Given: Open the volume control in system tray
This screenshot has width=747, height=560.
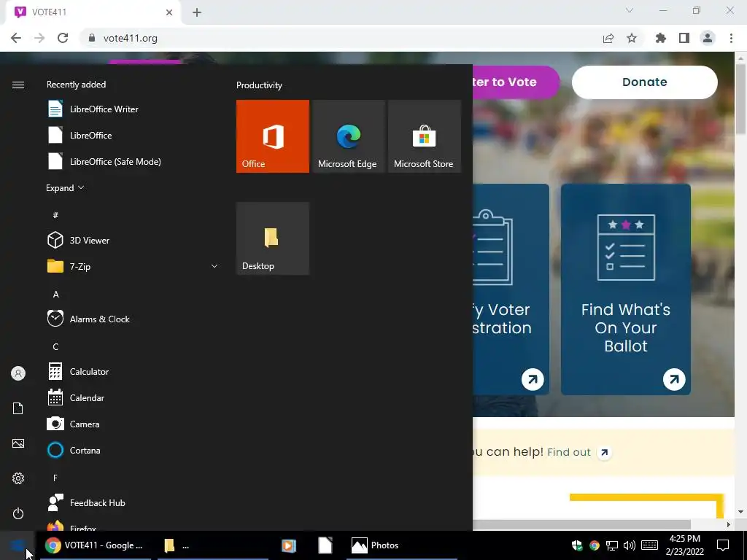Looking at the screenshot, I should pyautogui.click(x=630, y=545).
